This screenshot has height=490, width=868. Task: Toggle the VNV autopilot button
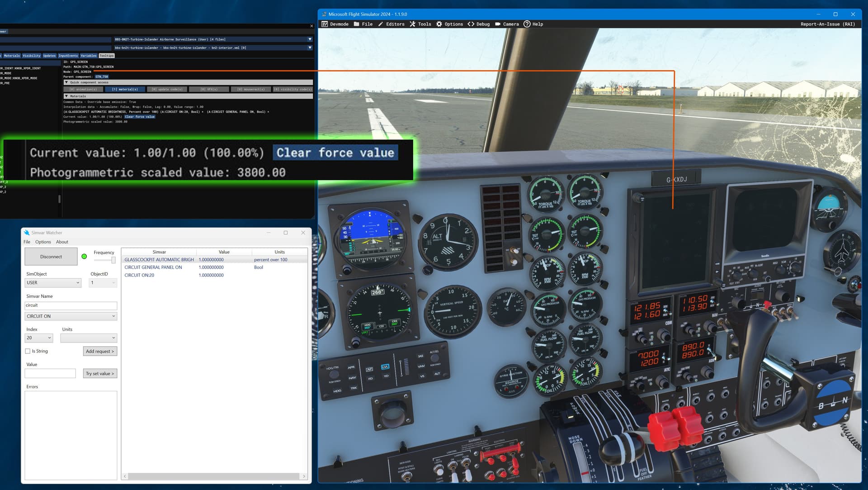pos(421,366)
